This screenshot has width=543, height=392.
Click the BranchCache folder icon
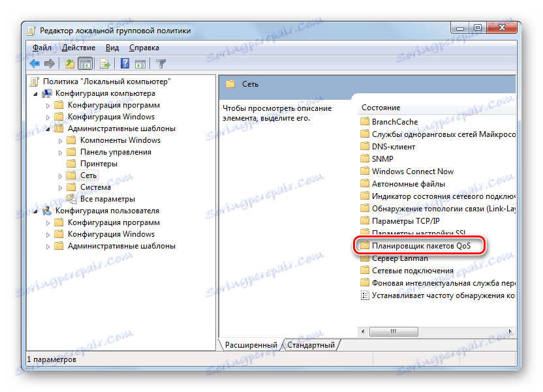pyautogui.click(x=365, y=121)
